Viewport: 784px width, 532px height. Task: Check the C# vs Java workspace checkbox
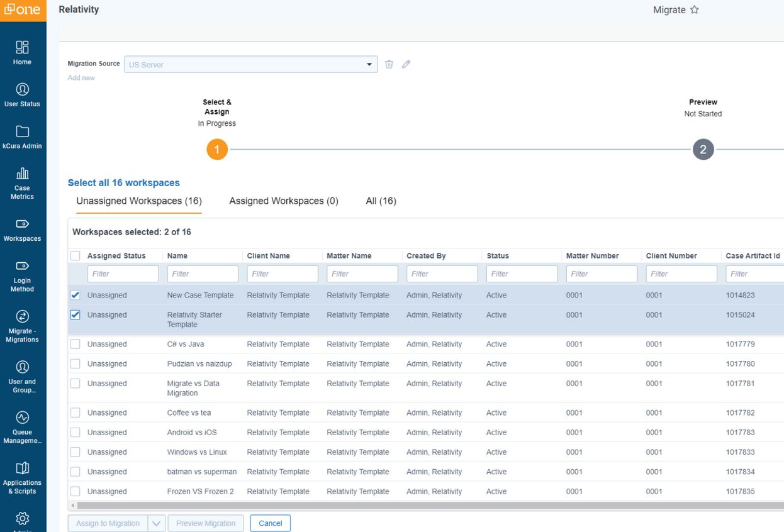tap(76, 344)
